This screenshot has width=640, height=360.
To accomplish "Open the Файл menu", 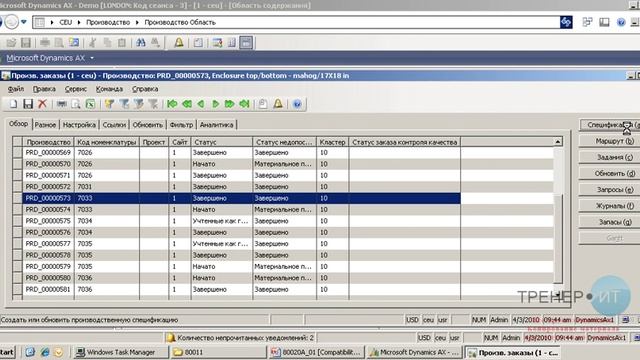I will coord(16,89).
